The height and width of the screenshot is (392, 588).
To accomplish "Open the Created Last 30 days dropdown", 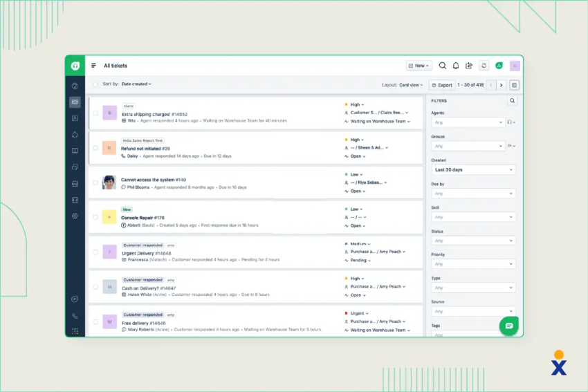I will pyautogui.click(x=473, y=170).
